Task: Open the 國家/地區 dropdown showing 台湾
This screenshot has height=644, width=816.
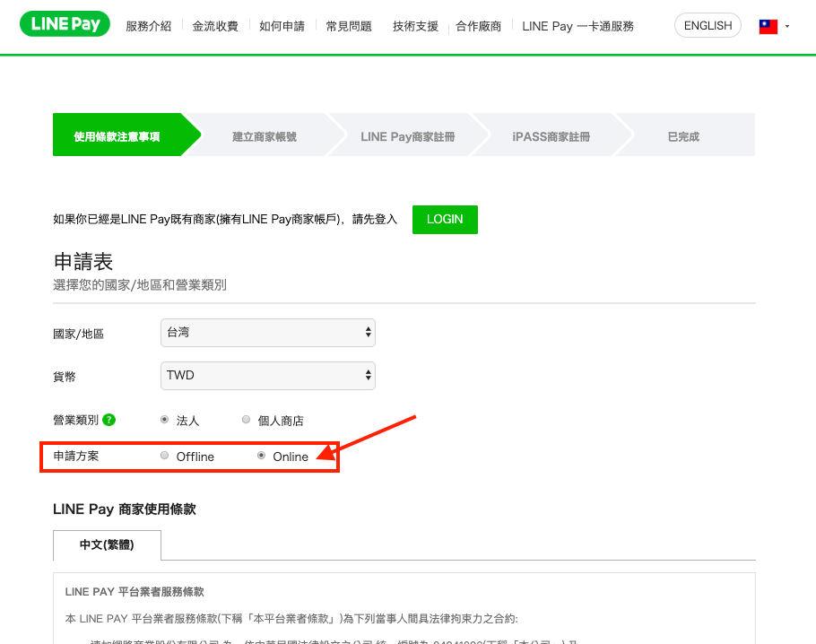Action: click(268, 333)
